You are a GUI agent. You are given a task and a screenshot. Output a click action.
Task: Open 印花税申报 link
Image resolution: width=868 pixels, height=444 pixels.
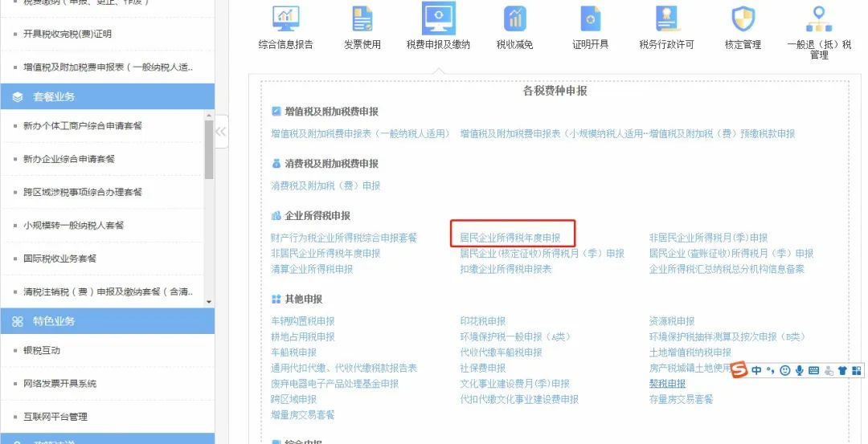coord(483,321)
